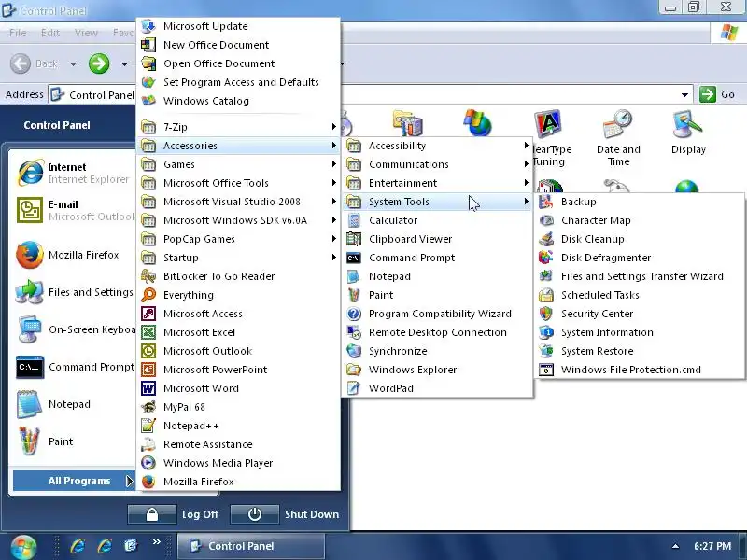Image resolution: width=747 pixels, height=560 pixels.
Task: Run Windows File Protection.cmd
Action: pyautogui.click(x=639, y=370)
